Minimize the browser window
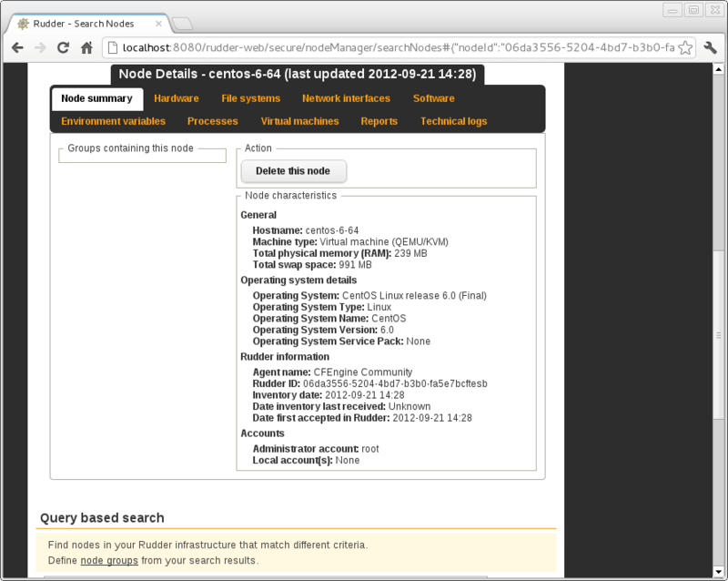Screen dimensions: 728x581 (x=672, y=10)
